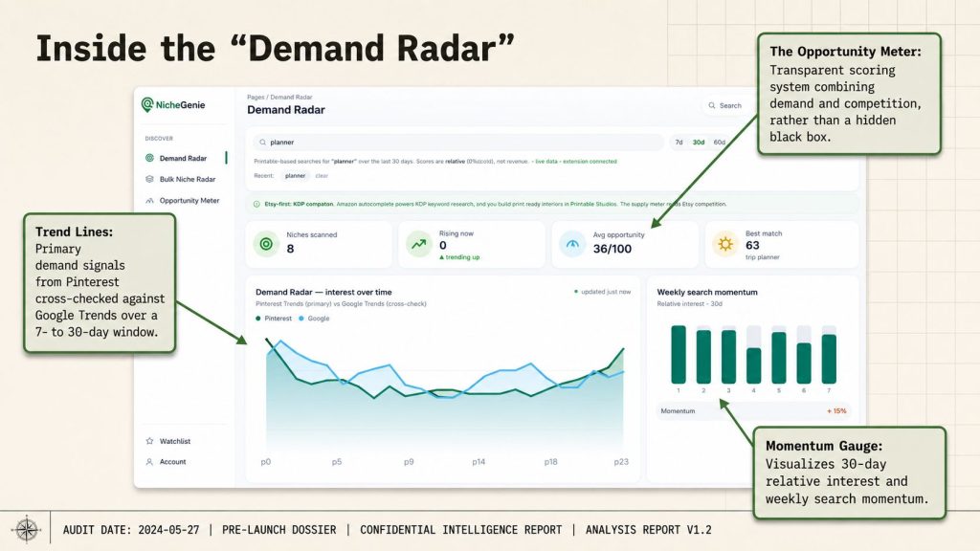Click the planner keyword search field
The width and height of the screenshot is (980, 551).
[x=458, y=143]
